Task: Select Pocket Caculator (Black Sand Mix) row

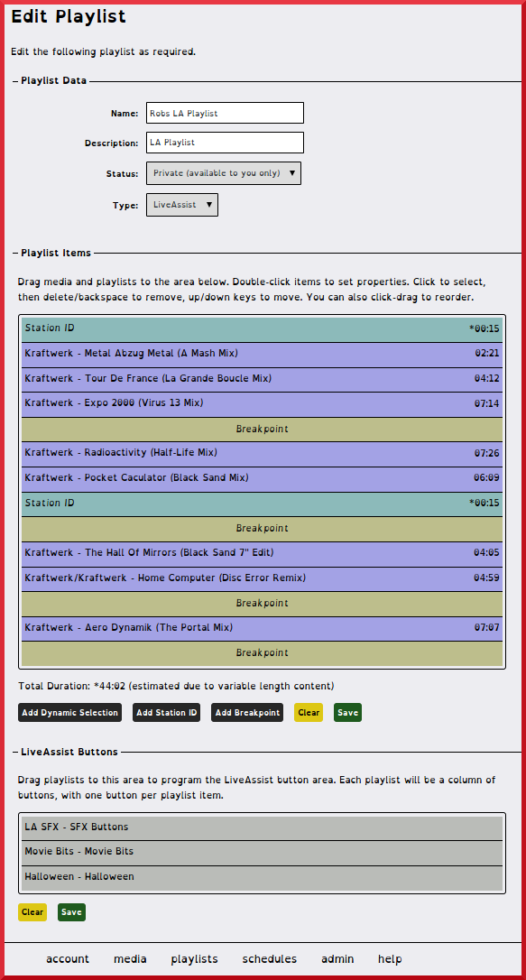Action: [263, 479]
